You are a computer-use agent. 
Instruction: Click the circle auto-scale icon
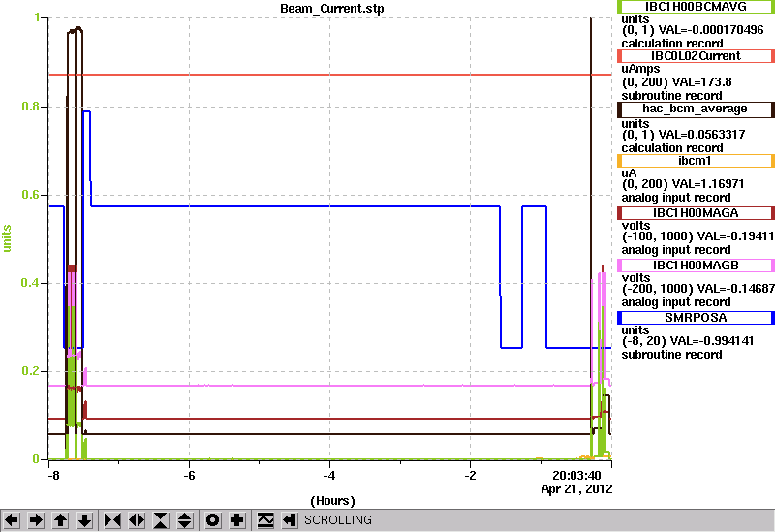point(213,520)
